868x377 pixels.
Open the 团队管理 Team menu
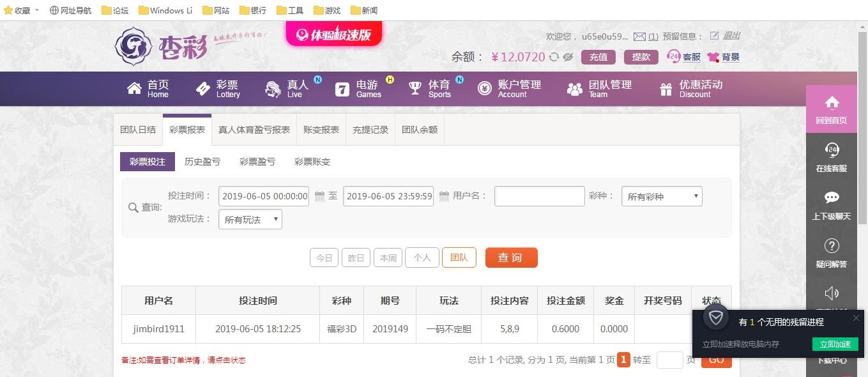[x=600, y=89]
